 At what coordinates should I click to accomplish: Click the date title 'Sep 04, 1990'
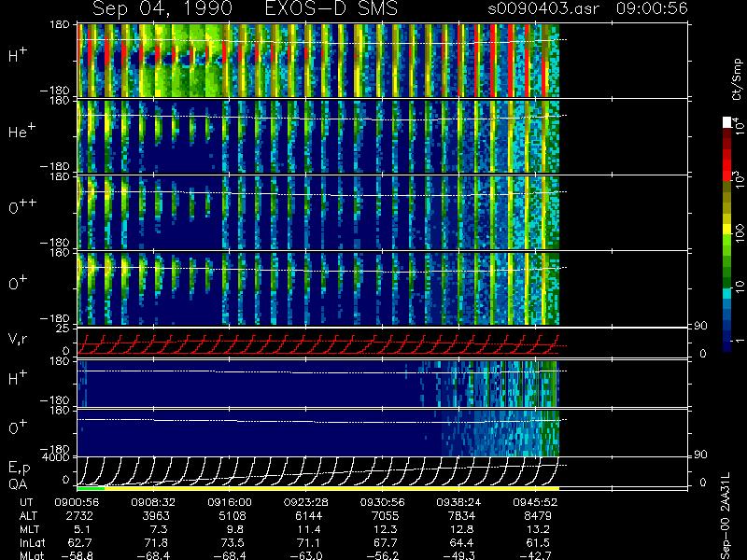coord(162,9)
